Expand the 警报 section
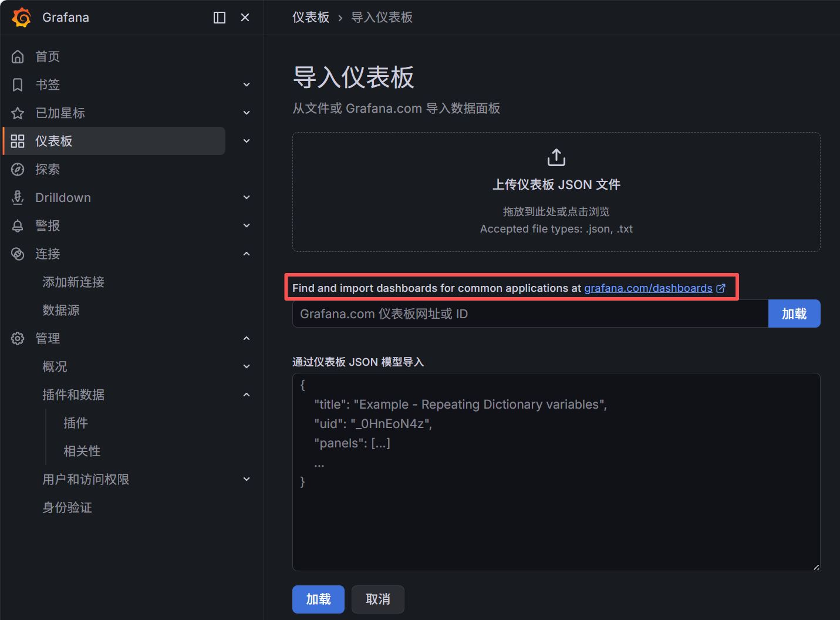This screenshot has height=620, width=840. 247,225
